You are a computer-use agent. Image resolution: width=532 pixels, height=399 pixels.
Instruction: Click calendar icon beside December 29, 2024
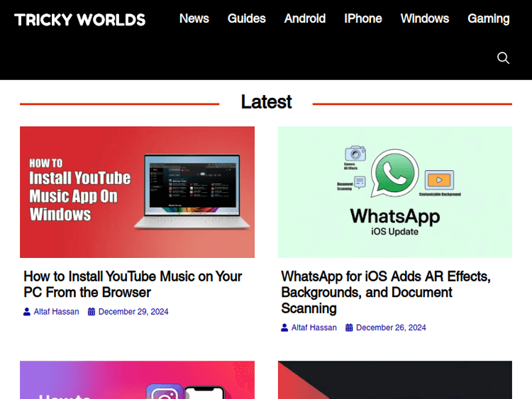(92, 312)
